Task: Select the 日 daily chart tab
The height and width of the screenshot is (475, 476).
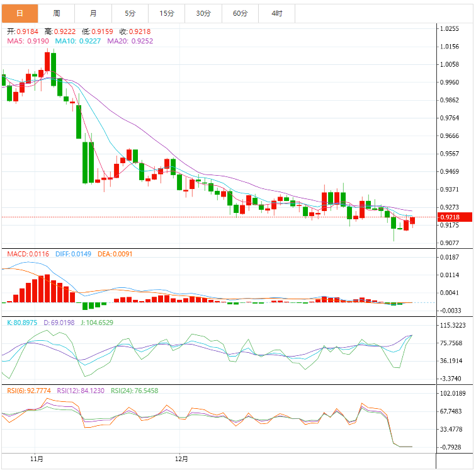Action: 20,13
